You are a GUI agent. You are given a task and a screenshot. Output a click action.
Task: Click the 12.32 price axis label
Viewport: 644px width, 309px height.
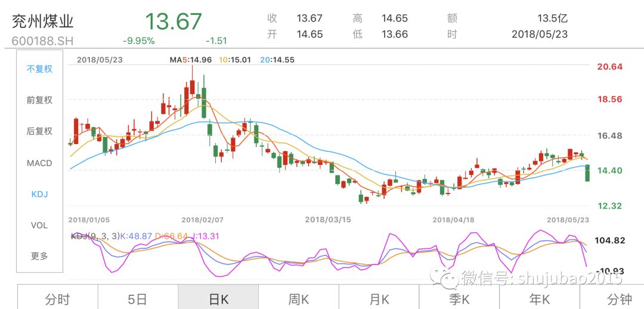[x=610, y=206]
